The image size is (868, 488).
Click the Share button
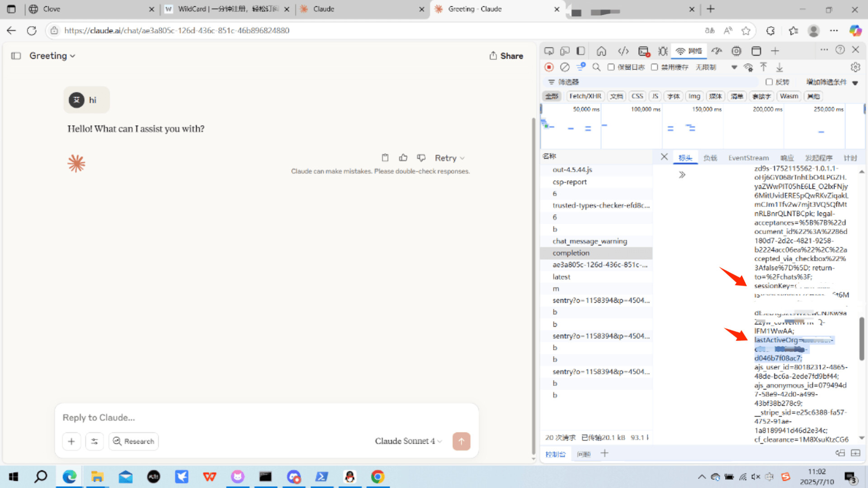(506, 56)
